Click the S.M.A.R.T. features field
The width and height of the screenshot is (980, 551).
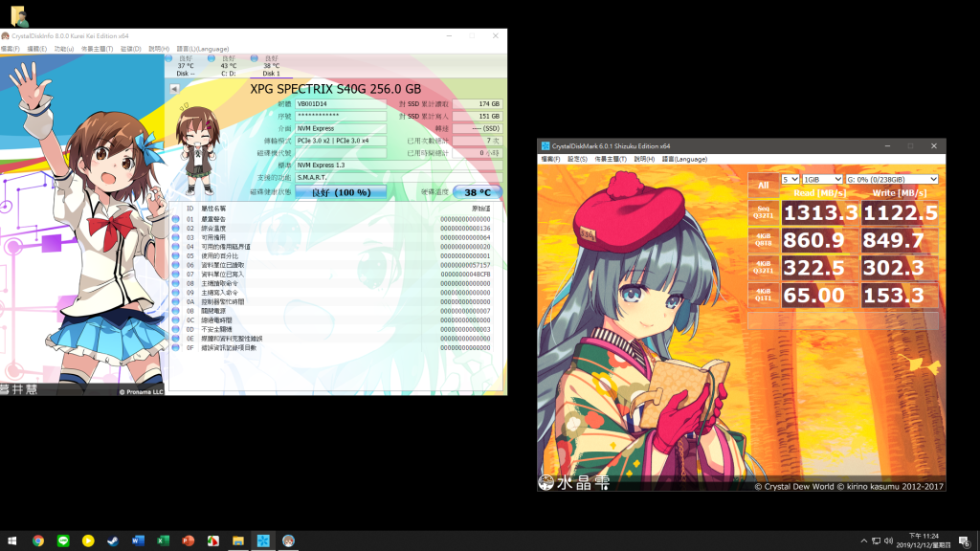click(399, 177)
